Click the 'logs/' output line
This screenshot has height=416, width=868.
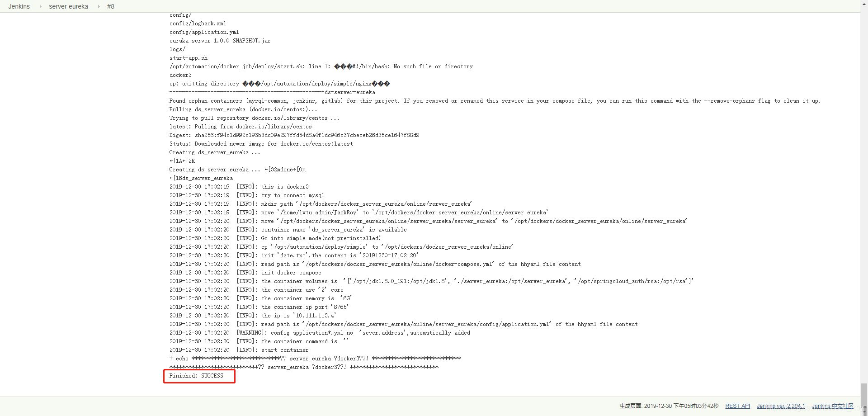[x=177, y=49]
